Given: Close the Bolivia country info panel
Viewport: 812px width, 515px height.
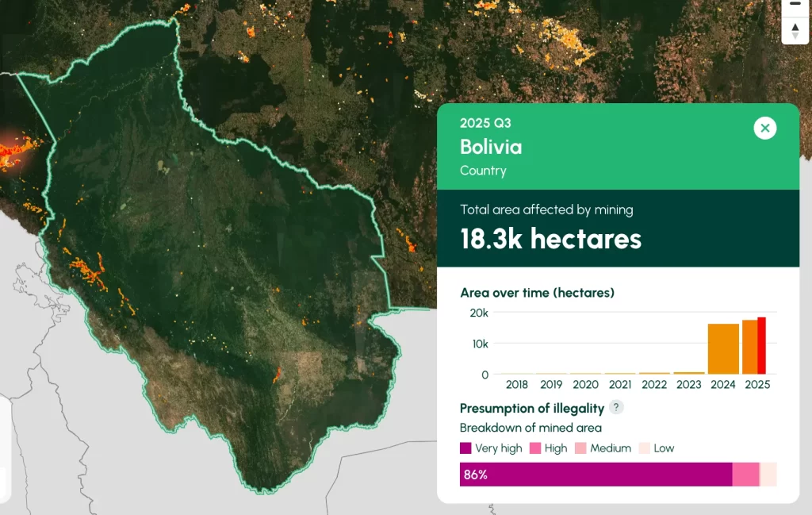Looking at the screenshot, I should [764, 128].
